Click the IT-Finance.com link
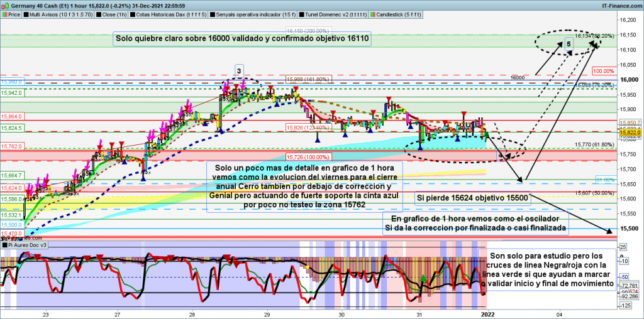Viewport: 644px width, 319px height. [618, 4]
